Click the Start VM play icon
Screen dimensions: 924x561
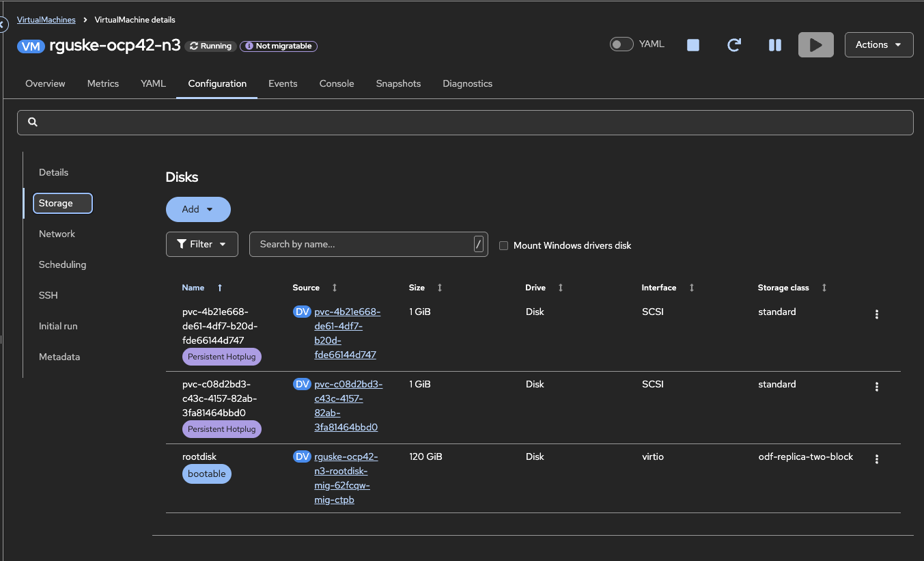click(x=815, y=45)
